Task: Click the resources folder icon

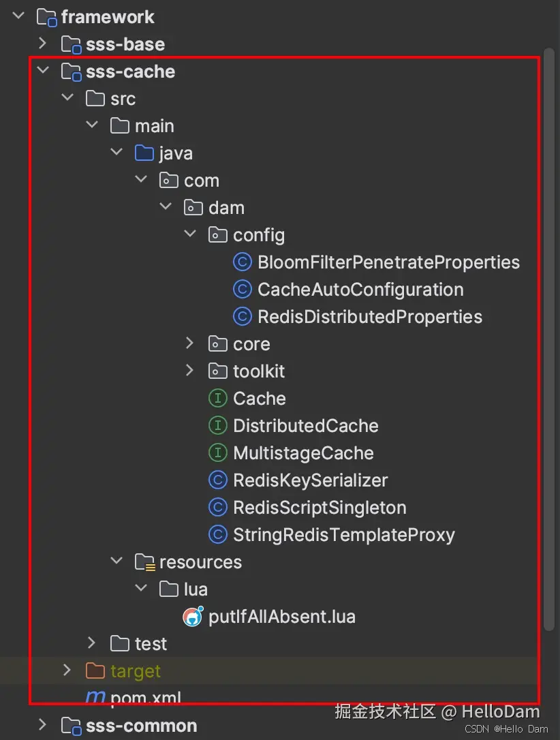Action: point(144,562)
